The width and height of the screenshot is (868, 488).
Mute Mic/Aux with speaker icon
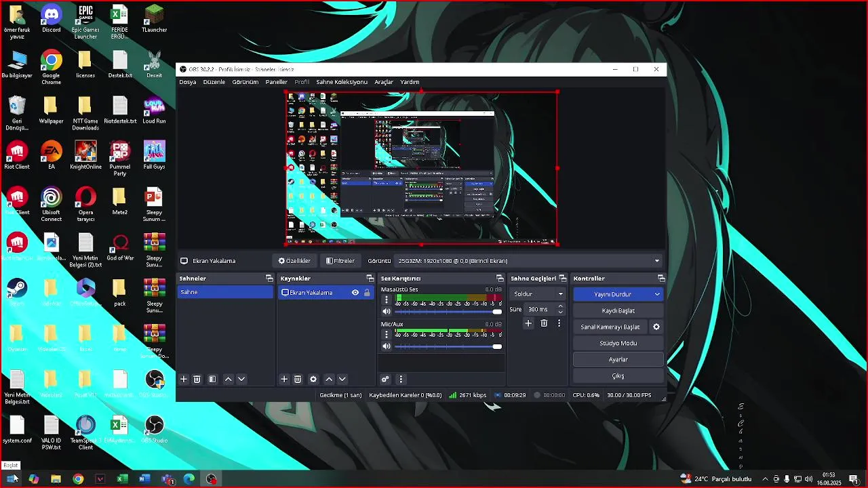[387, 346]
